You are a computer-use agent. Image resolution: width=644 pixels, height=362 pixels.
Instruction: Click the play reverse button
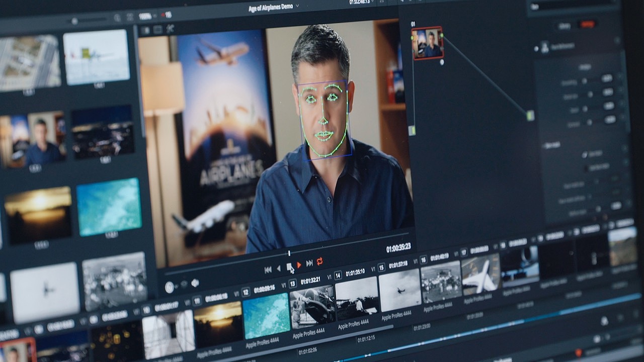coord(279,268)
